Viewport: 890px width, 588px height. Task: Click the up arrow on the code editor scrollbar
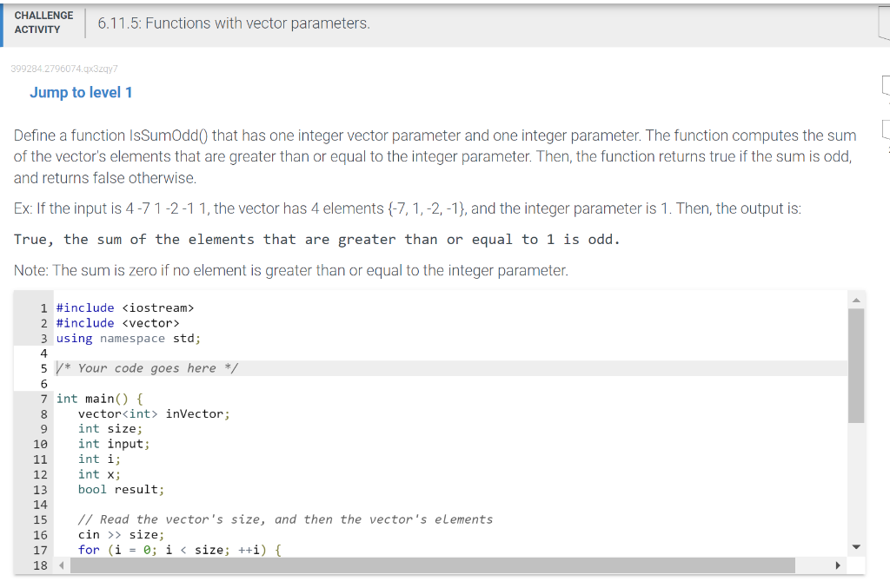tap(857, 299)
